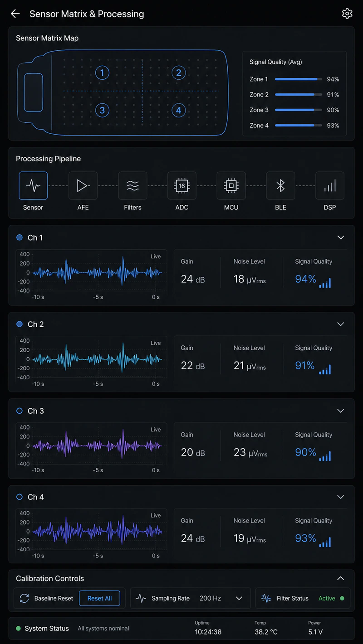The height and width of the screenshot is (644, 363).
Task: Toggle the Filter Status Active indicator
Action: coord(342,598)
